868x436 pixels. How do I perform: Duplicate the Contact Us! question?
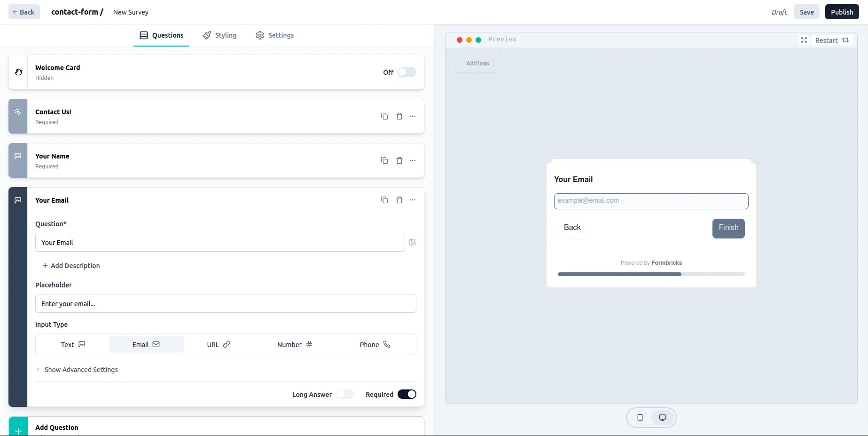[x=384, y=116]
